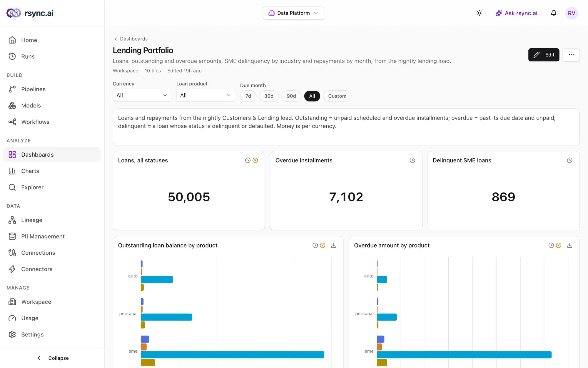The image size is (588, 368).
Task: Click the rsync.ai logo
Action: [x=30, y=13]
